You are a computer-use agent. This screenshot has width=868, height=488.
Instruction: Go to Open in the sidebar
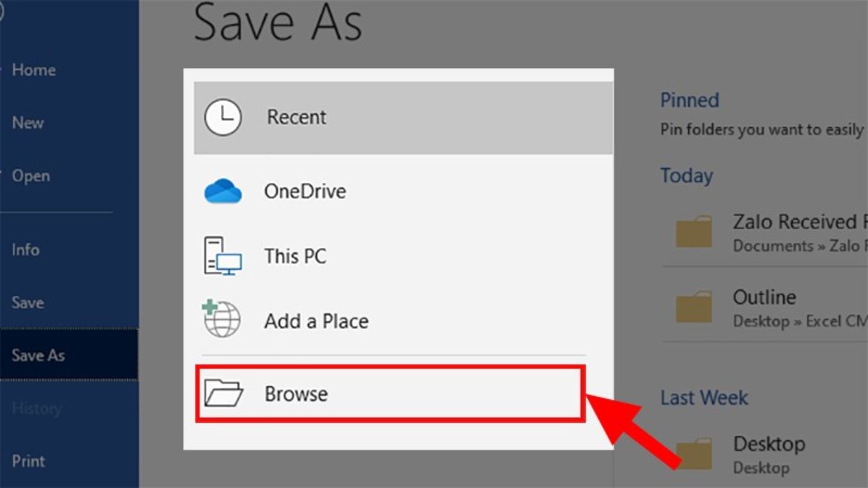click(31, 176)
